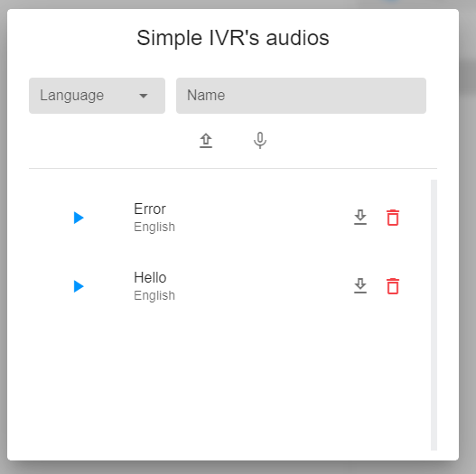Download the Error audio file
Image resolution: width=476 pixels, height=474 pixels.
click(x=360, y=218)
